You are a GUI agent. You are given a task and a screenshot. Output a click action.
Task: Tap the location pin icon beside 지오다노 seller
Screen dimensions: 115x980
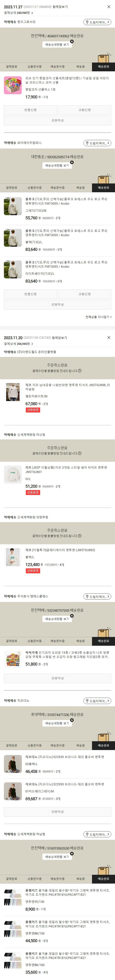pyautogui.click(x=87, y=701)
